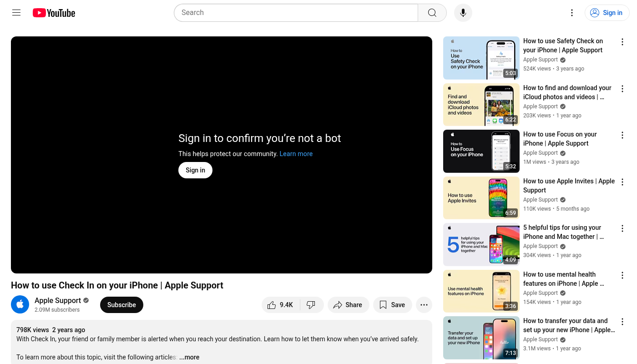Open options menu for Safety Check video

pyautogui.click(x=622, y=42)
